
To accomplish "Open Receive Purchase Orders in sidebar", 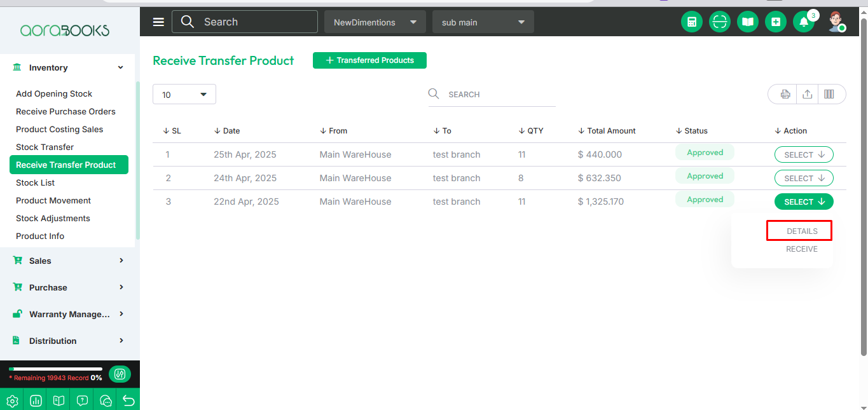I will [65, 111].
